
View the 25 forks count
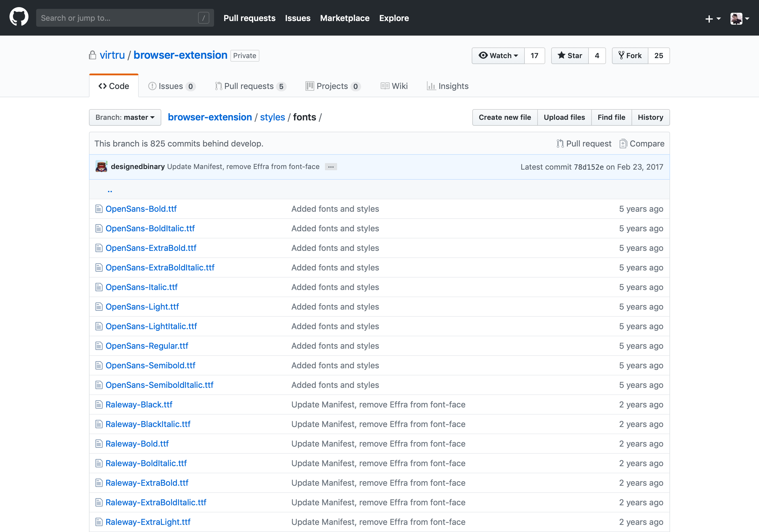tap(659, 55)
